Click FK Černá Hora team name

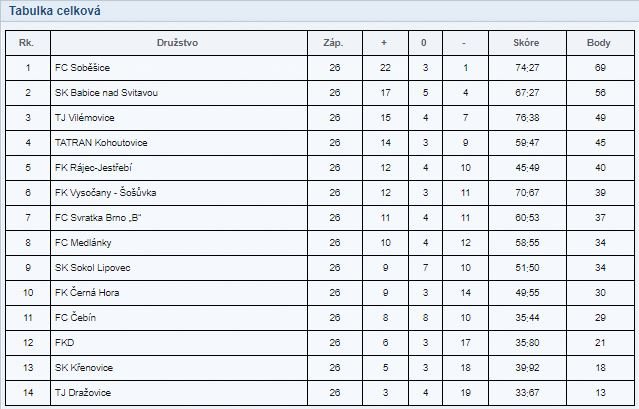point(87,292)
